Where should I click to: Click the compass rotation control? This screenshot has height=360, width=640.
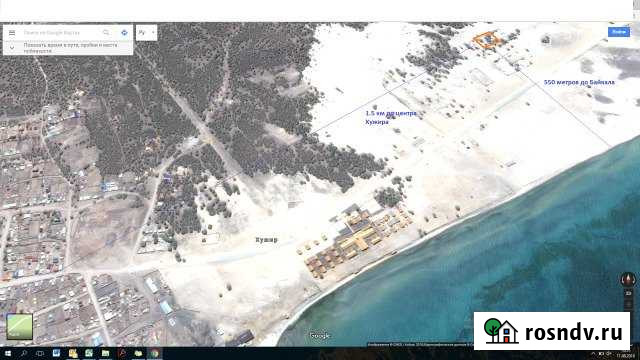tap(628, 280)
